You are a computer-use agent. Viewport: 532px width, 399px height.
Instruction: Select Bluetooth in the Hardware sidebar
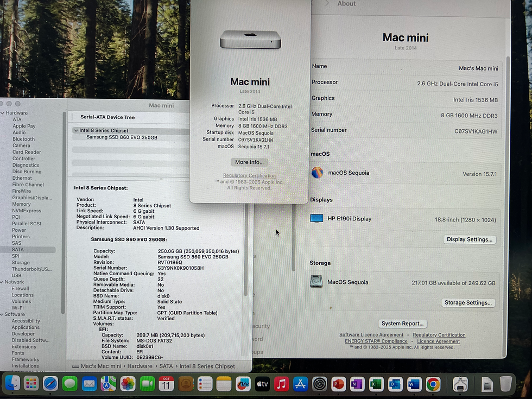pyautogui.click(x=23, y=139)
